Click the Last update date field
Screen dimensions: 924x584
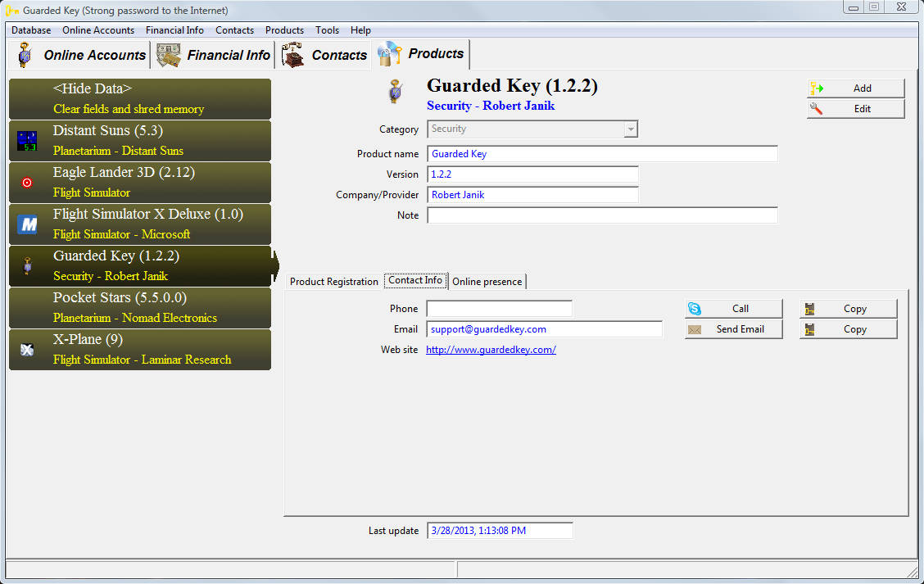pos(500,531)
